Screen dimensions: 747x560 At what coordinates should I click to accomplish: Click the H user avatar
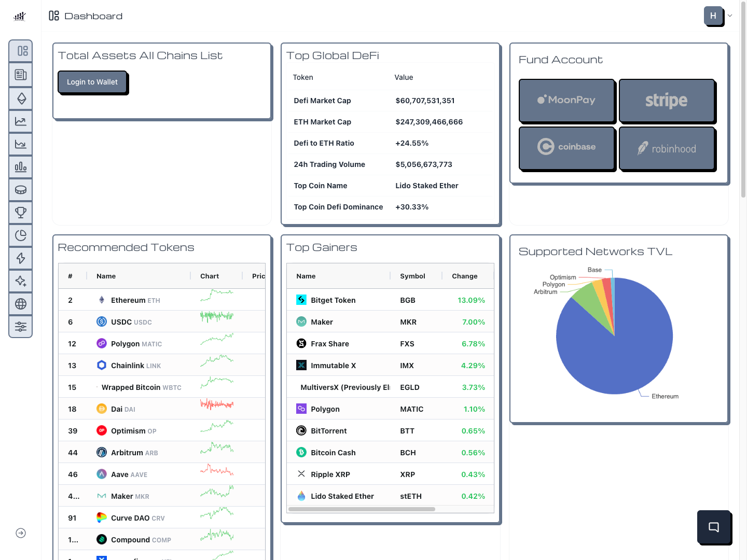coord(713,16)
